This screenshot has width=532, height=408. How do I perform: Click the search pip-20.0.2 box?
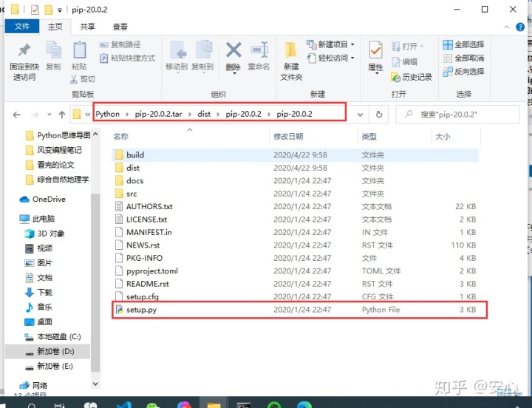point(457,115)
